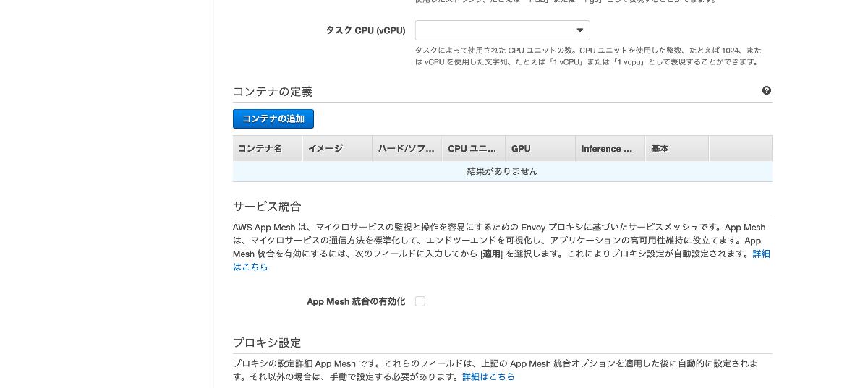Image resolution: width=868 pixels, height=388 pixels.
Task: Click the ハード/ソフ... column header
Action: (x=407, y=148)
